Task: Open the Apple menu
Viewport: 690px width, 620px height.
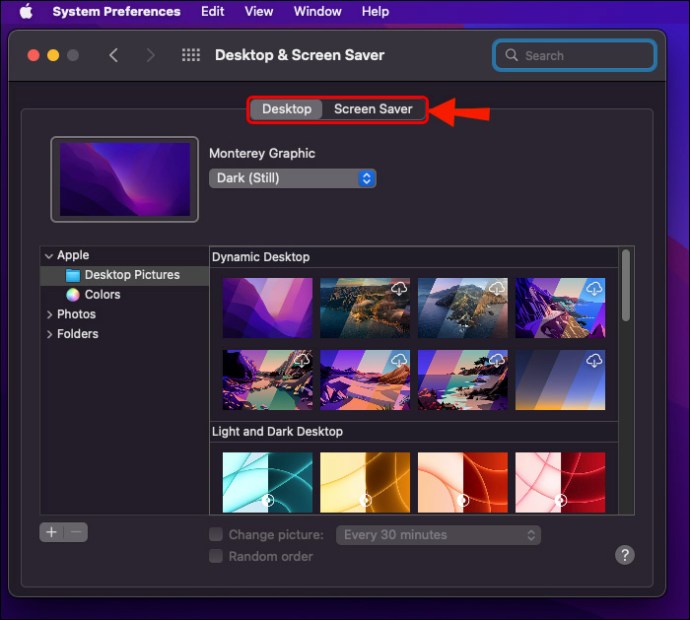Action: tap(26, 11)
